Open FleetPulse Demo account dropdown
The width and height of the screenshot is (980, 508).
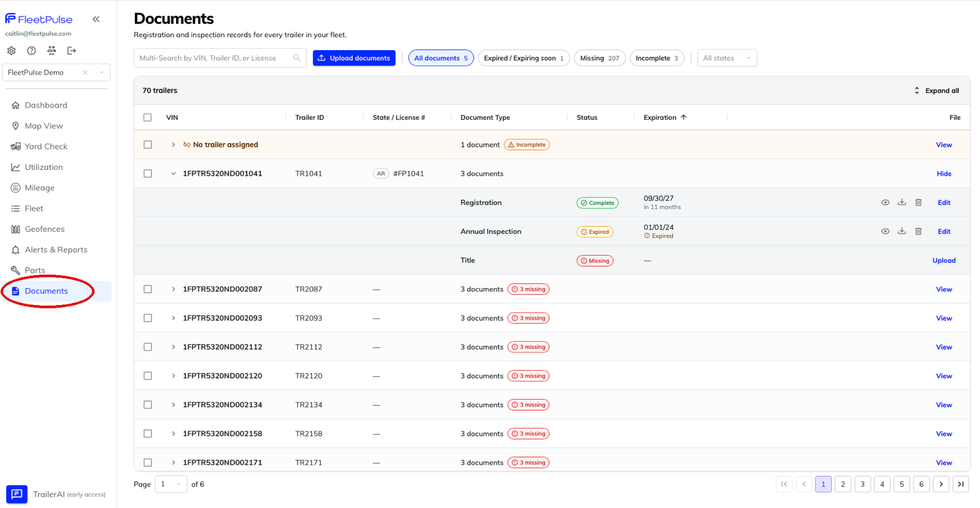coord(101,73)
